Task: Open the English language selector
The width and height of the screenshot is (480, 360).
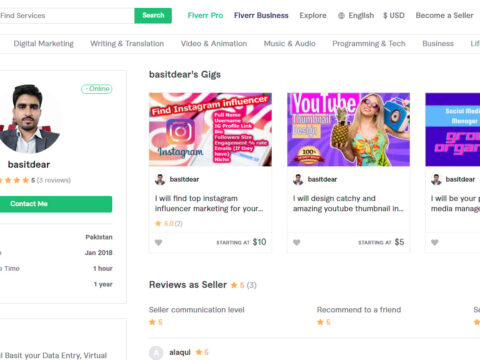Action: pos(356,16)
